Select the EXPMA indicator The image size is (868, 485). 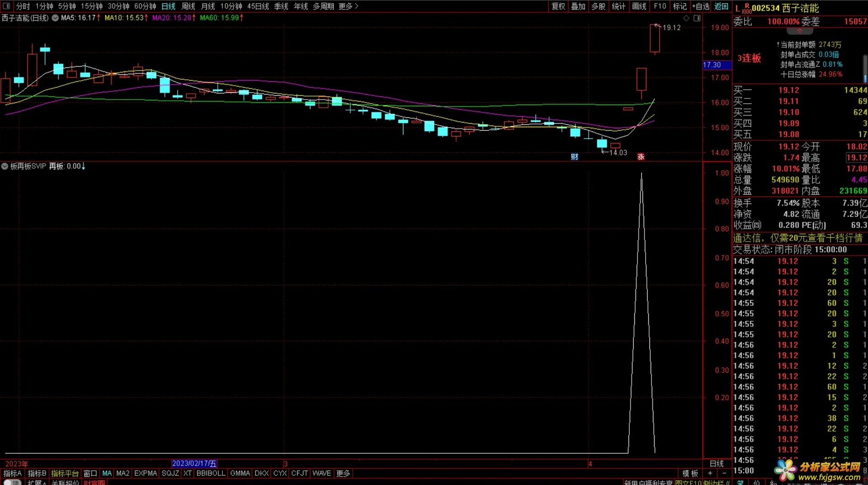(146, 473)
